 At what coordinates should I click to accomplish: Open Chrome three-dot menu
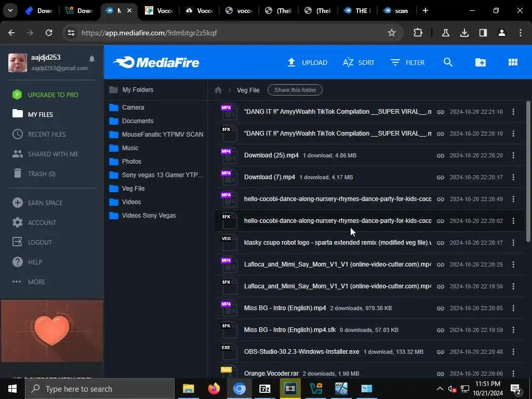(521, 33)
